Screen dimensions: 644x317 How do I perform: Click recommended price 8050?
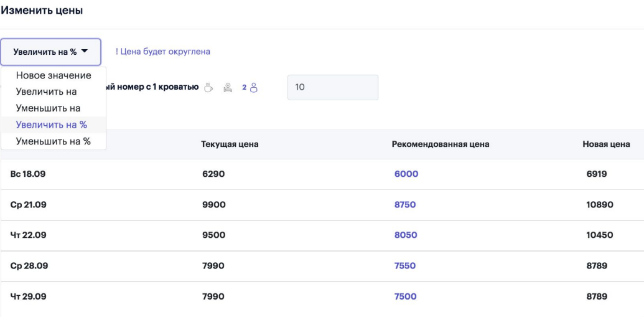pos(406,235)
